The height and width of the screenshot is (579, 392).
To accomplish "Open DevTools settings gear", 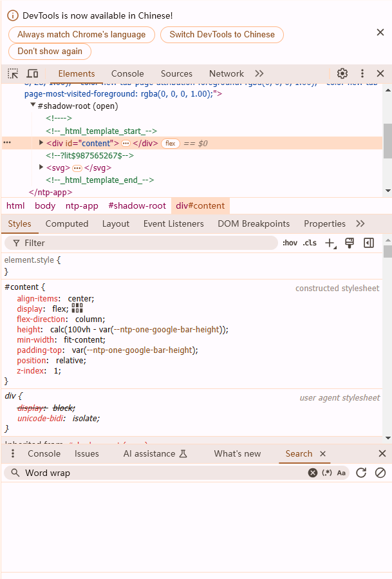I will pyautogui.click(x=342, y=73).
